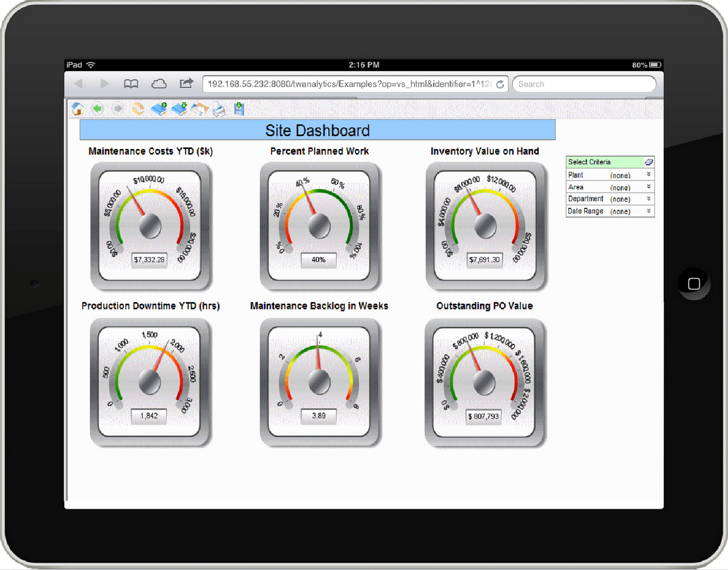Viewport: 728px width, 570px height.
Task: Select the browser address bar URL
Action: (349, 84)
